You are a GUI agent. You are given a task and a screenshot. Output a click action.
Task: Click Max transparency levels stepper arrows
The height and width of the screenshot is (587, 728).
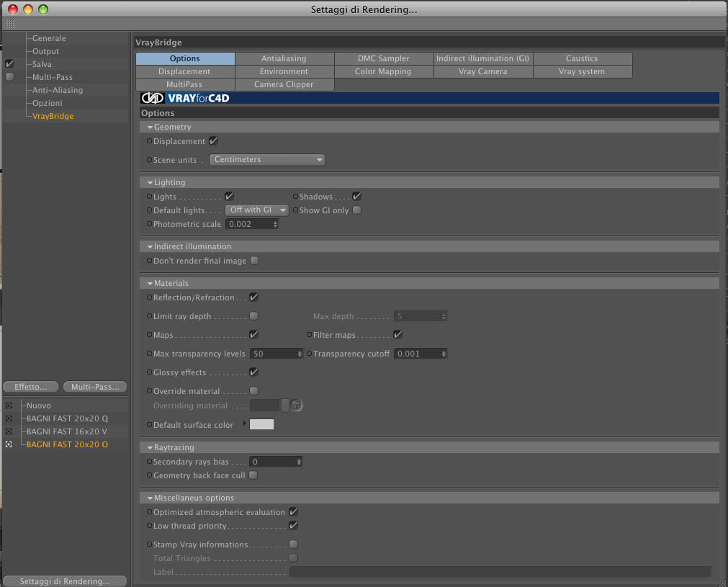point(300,354)
